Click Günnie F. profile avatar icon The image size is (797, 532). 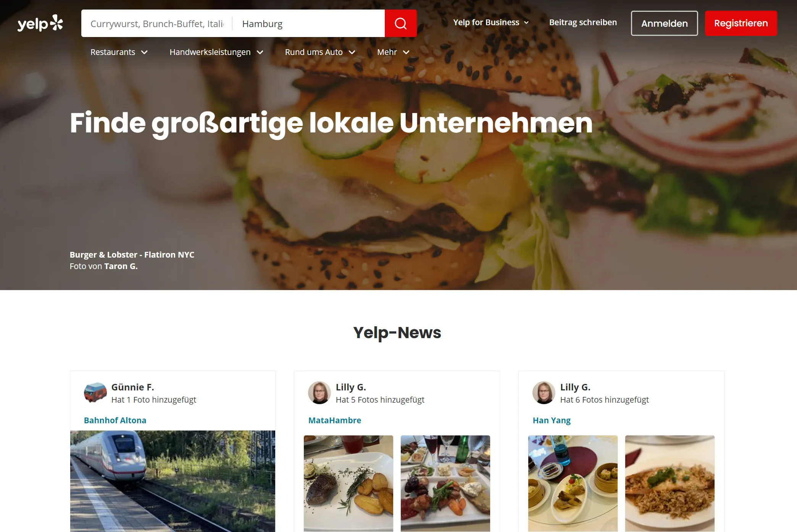(x=94, y=392)
